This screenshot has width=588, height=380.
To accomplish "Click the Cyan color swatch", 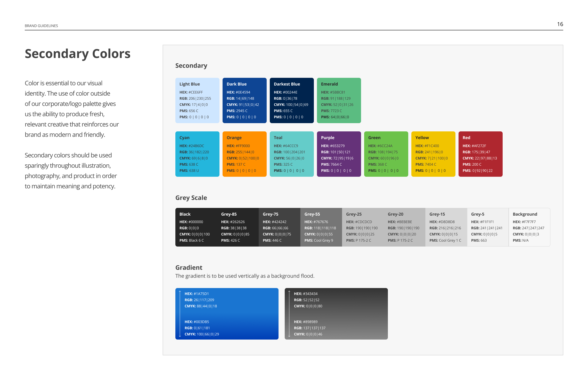I will (197, 154).
